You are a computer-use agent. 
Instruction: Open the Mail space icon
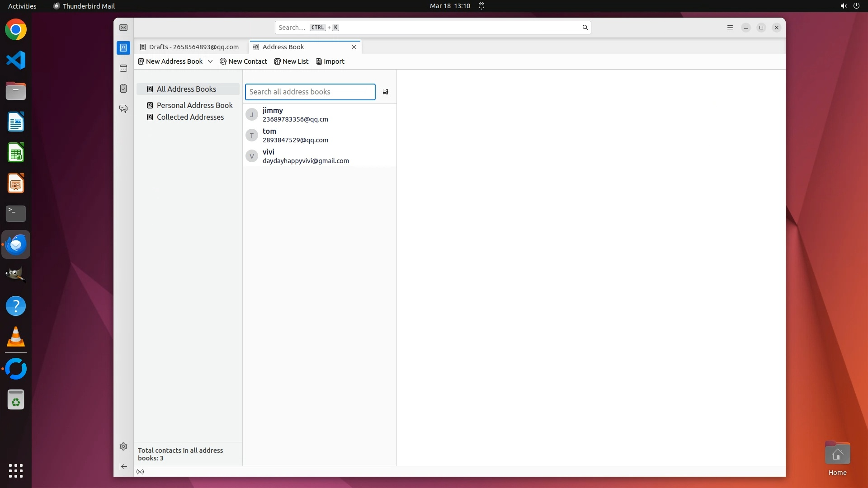point(123,28)
